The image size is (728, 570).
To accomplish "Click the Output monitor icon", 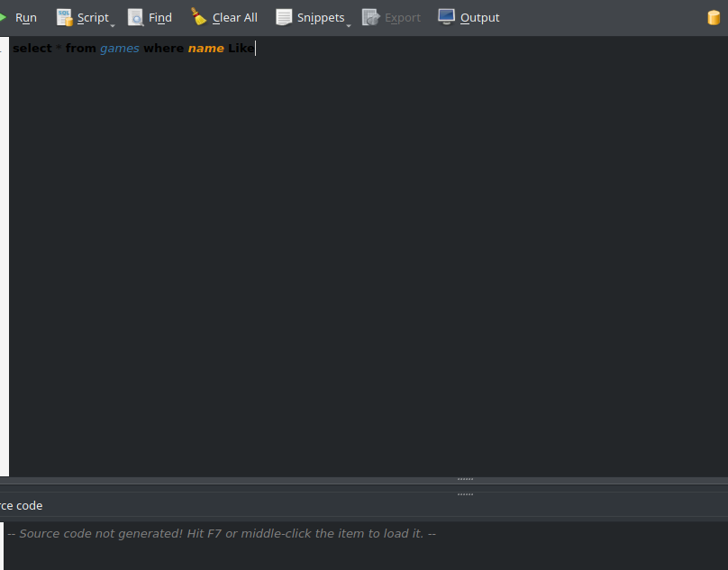I will 445,16.
